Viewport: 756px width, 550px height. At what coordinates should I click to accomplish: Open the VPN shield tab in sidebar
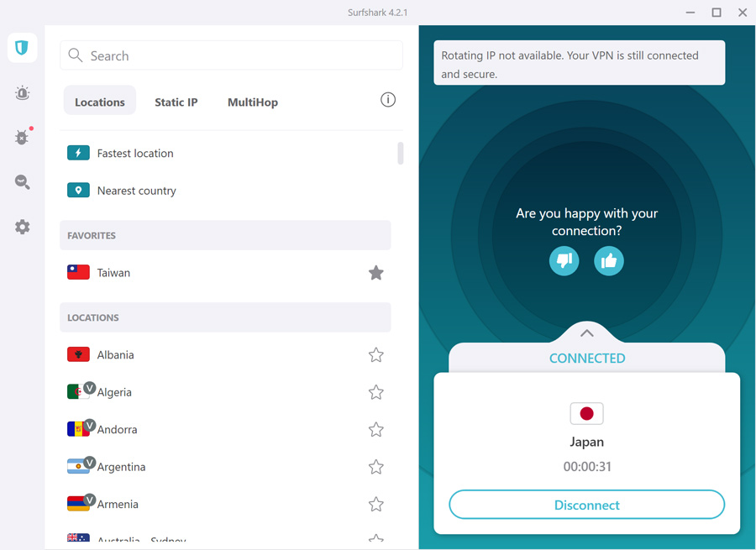tap(22, 48)
